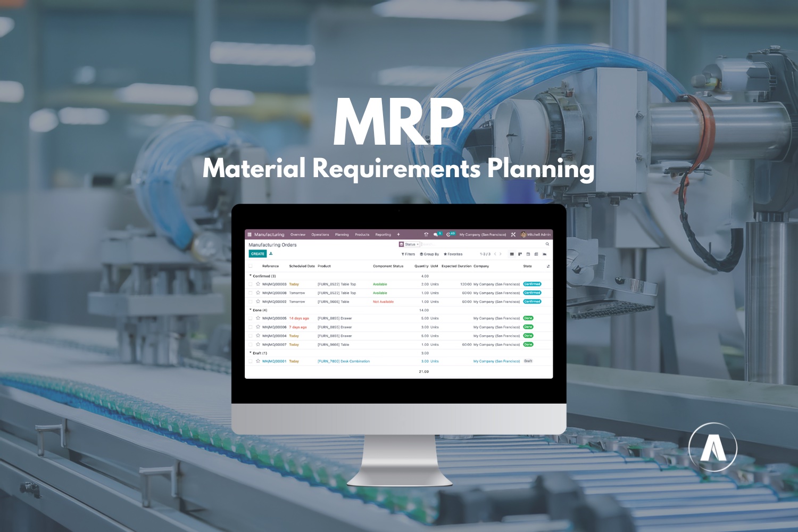Go to next page arrow in pager

(x=501, y=254)
